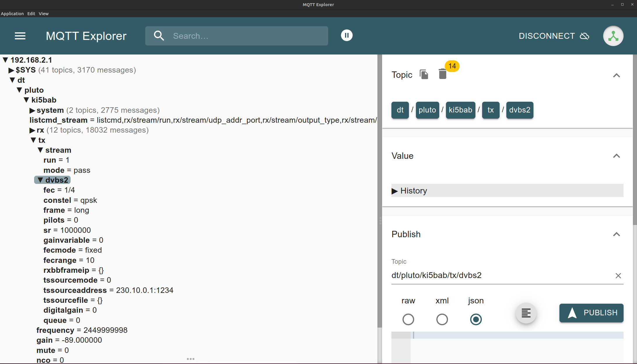Open the Application menu
This screenshot has width=637, height=364.
(12, 14)
